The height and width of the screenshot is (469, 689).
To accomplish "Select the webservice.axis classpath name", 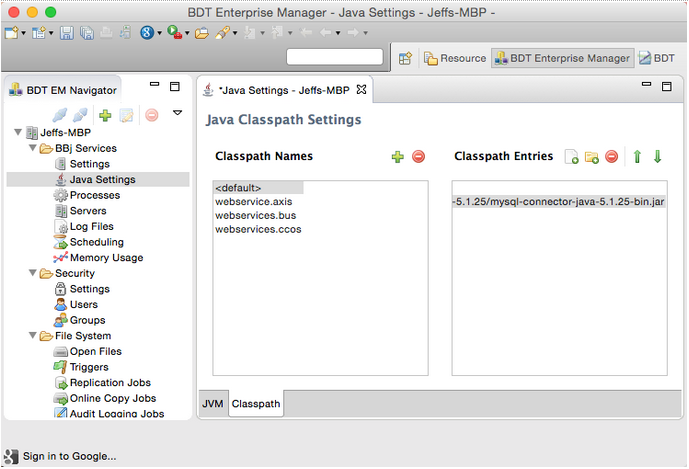I will (254, 202).
